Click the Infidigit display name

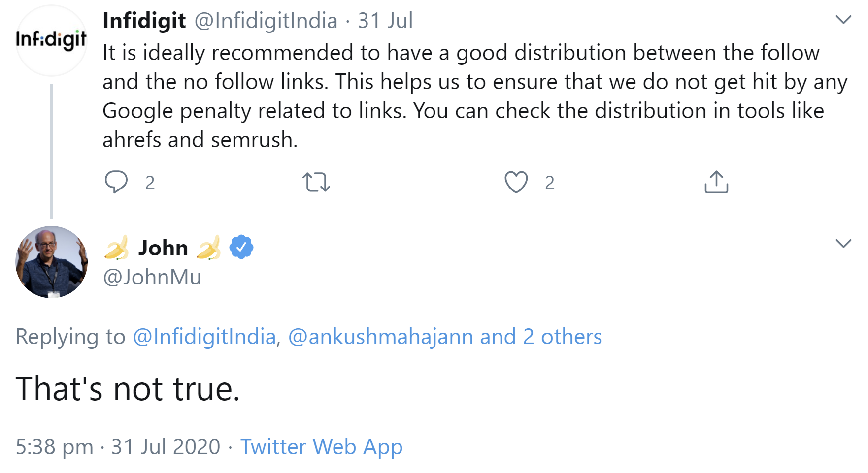[x=144, y=21]
